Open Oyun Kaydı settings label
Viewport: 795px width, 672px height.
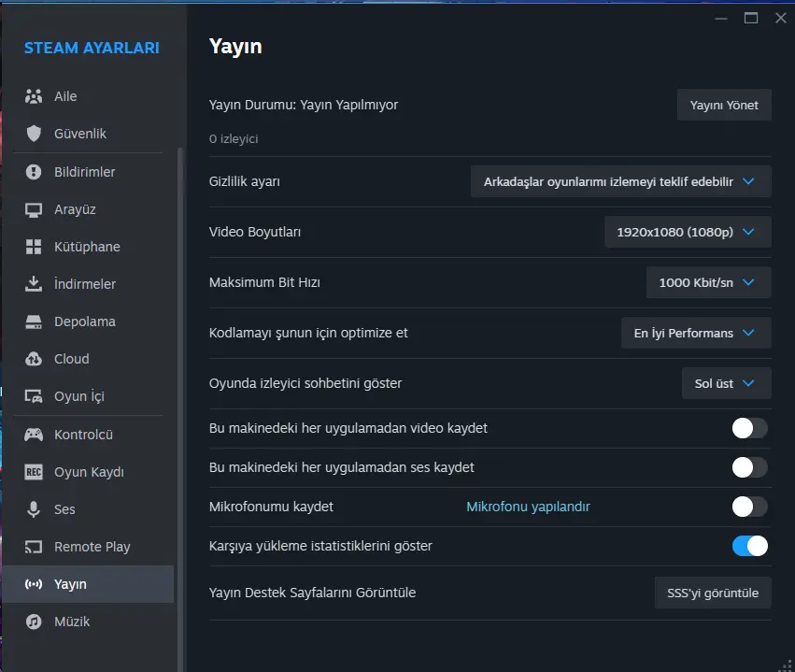(89, 472)
